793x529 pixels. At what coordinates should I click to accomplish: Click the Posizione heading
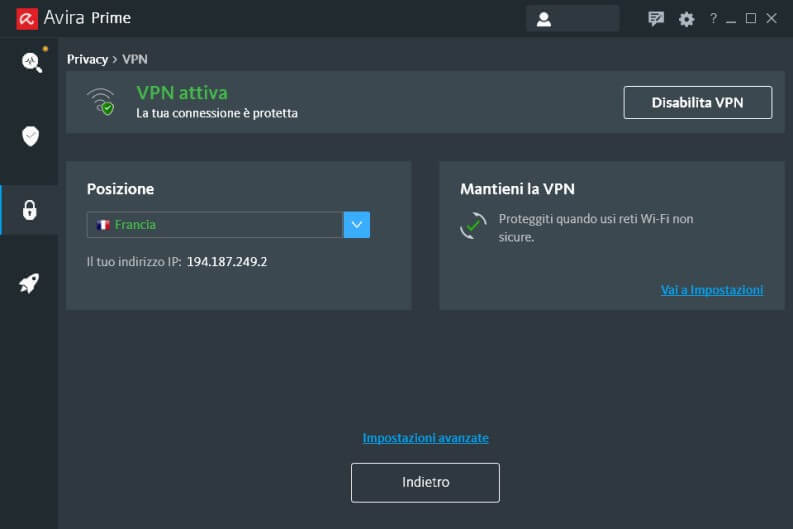pyautogui.click(x=120, y=189)
